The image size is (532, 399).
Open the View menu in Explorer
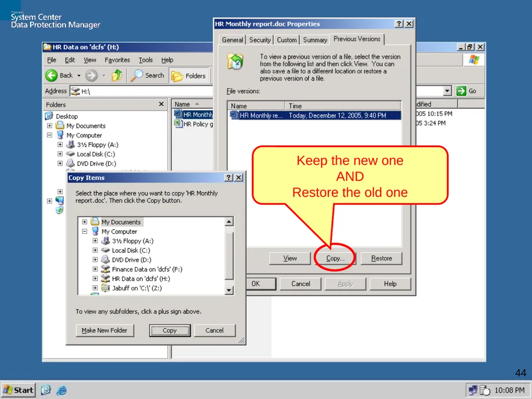pos(90,60)
